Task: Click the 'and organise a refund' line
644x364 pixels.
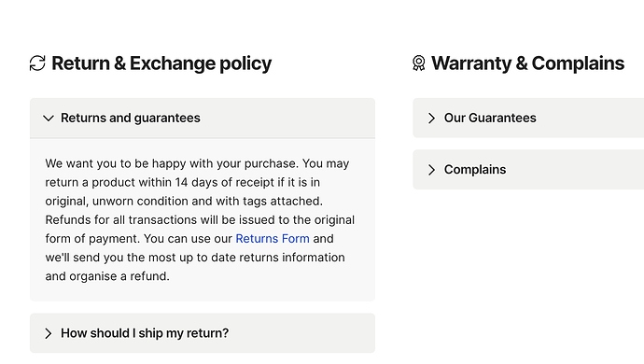Action: point(107,276)
